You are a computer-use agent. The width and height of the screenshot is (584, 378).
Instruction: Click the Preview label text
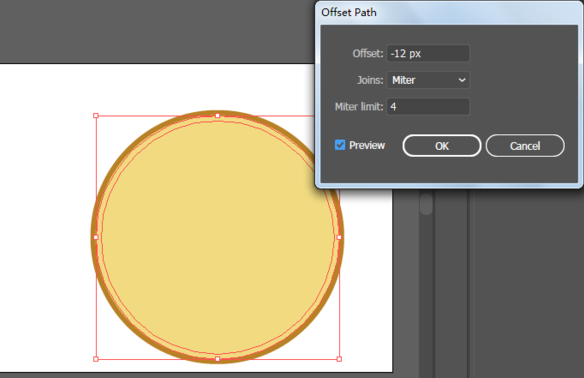367,145
